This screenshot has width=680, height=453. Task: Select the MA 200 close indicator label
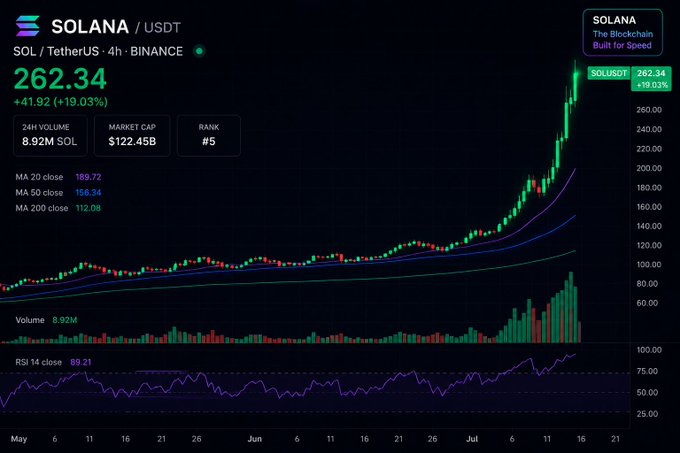click(42, 208)
